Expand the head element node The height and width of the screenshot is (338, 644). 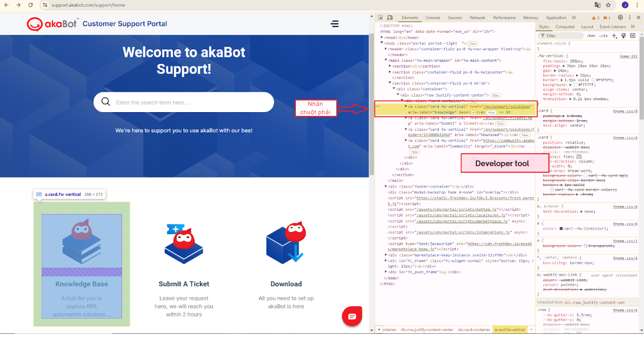pyautogui.click(x=382, y=37)
